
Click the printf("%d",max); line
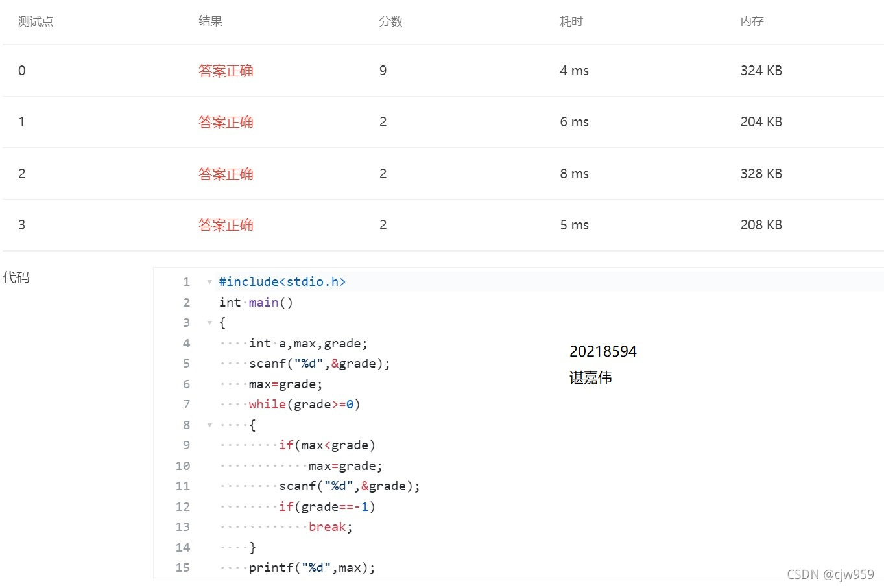click(x=312, y=568)
